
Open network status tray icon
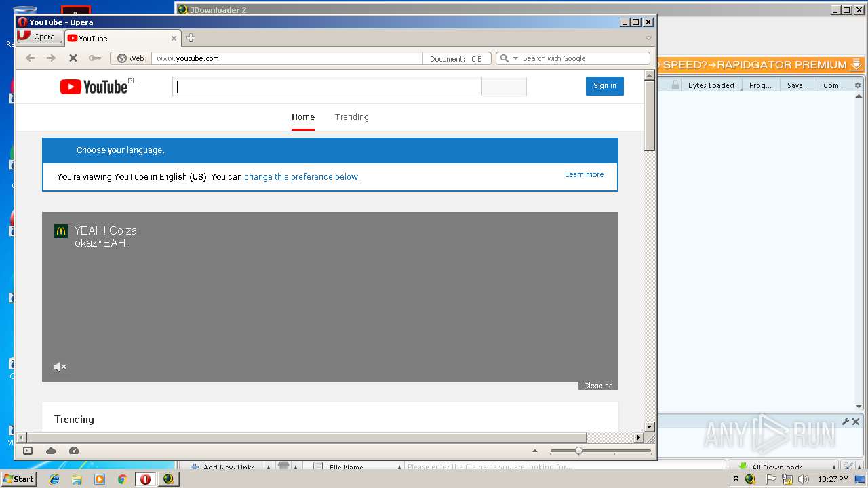click(x=787, y=479)
